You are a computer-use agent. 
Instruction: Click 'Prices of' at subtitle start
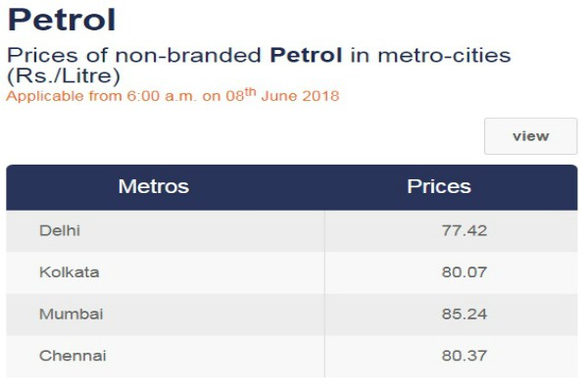tap(58, 55)
